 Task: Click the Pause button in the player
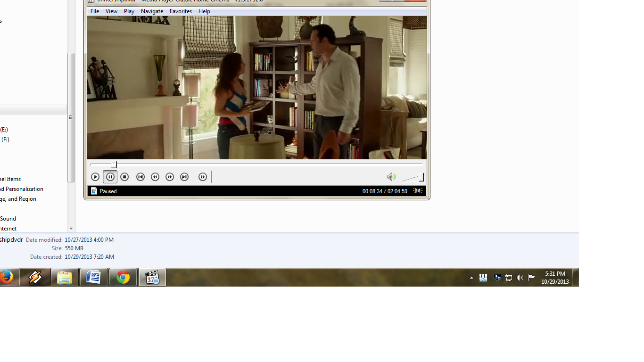110,177
